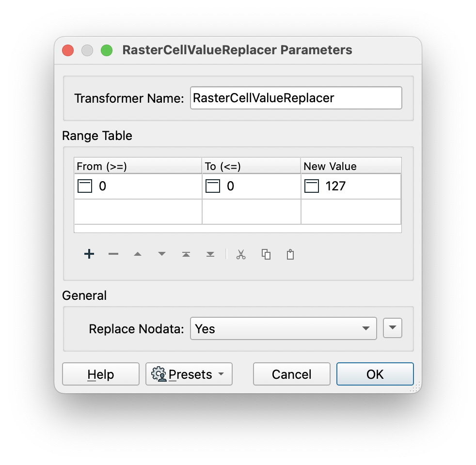This screenshot has width=476, height=465.
Task: Open the New Value cell menu
Action: point(312,186)
